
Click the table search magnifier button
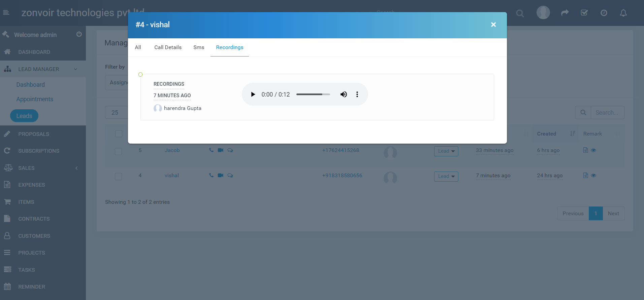(583, 113)
